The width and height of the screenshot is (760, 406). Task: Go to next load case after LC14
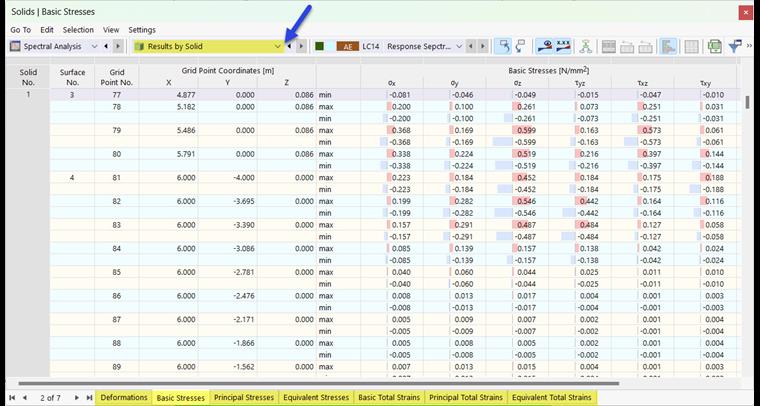pyautogui.click(x=482, y=47)
